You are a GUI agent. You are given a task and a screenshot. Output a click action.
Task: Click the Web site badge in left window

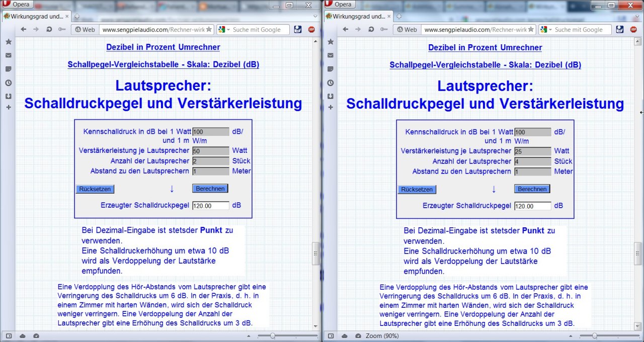pyautogui.click(x=85, y=30)
